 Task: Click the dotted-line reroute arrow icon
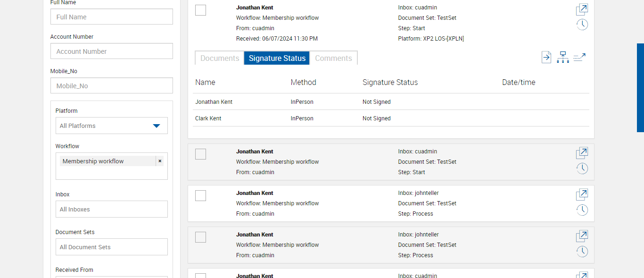tap(579, 58)
